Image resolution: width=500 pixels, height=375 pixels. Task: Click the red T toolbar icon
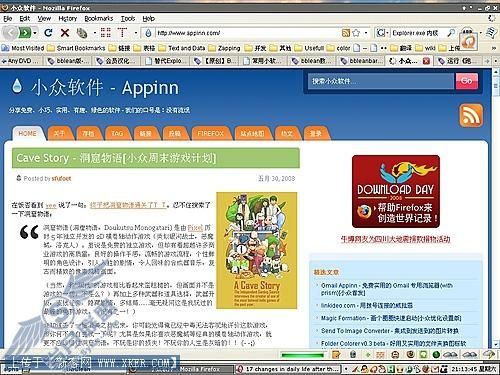[123, 32]
